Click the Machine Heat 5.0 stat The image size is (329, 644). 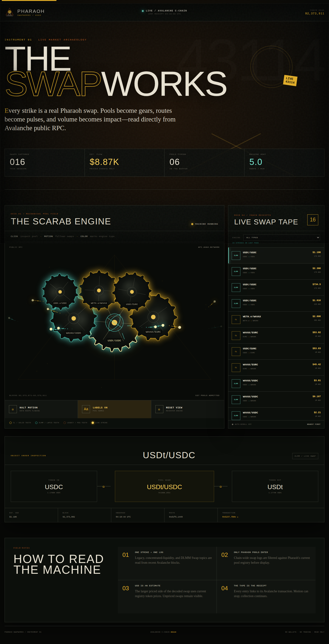pyautogui.click(x=284, y=163)
